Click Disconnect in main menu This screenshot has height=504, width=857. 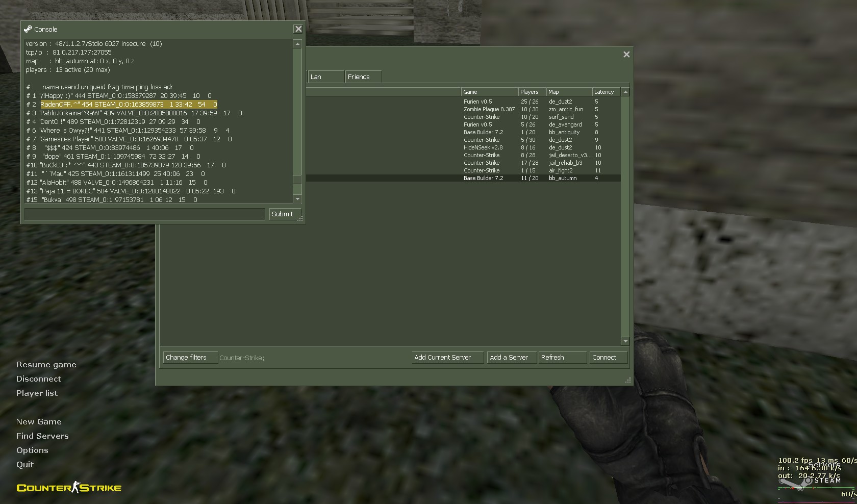tap(38, 379)
